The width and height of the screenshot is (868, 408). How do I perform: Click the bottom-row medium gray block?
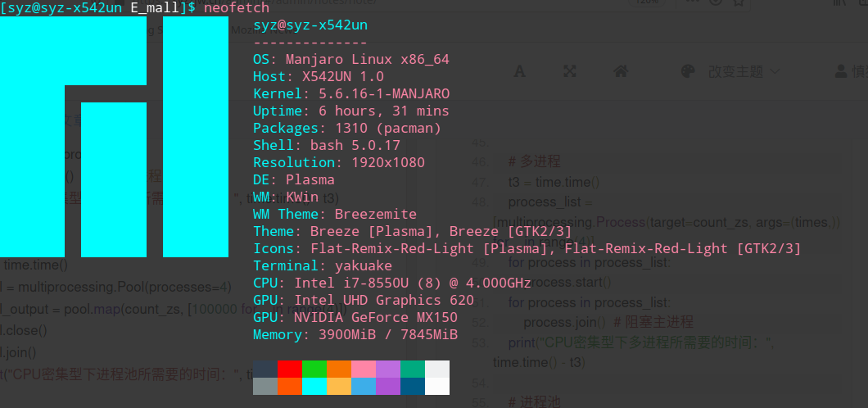point(265,386)
